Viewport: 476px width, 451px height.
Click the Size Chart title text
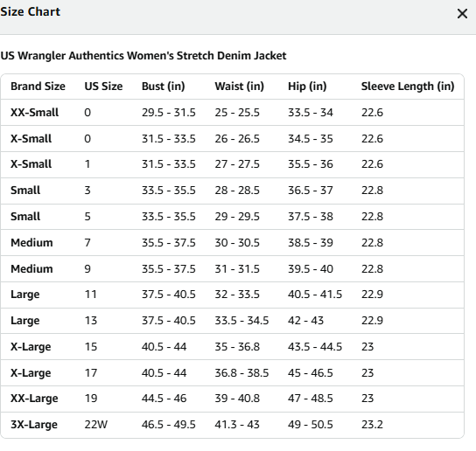click(31, 12)
